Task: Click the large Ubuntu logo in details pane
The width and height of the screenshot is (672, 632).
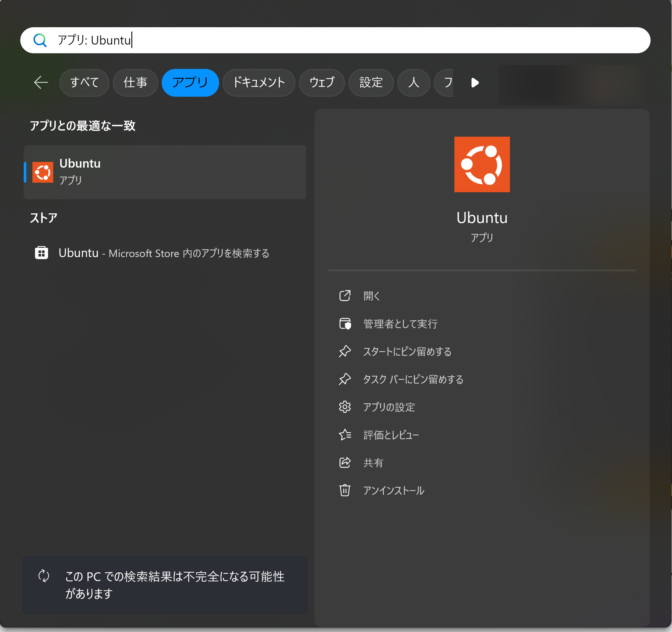Action: (x=482, y=164)
